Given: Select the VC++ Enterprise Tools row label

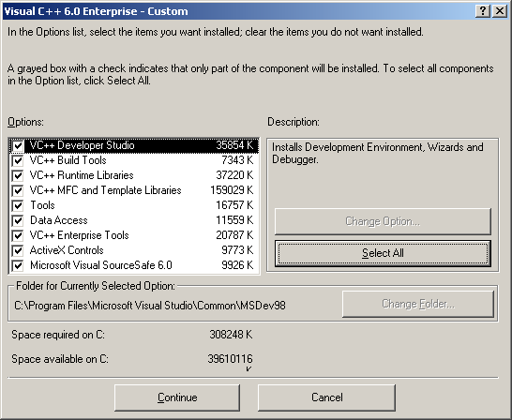Looking at the screenshot, I should coord(80,235).
